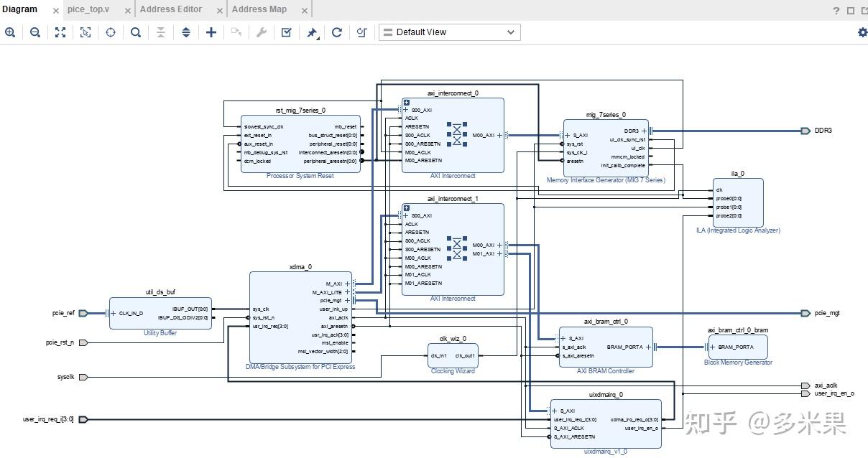Fit the diagram with Zoom Fit icon
Viewport: 868px width, 458px height.
tap(60, 32)
